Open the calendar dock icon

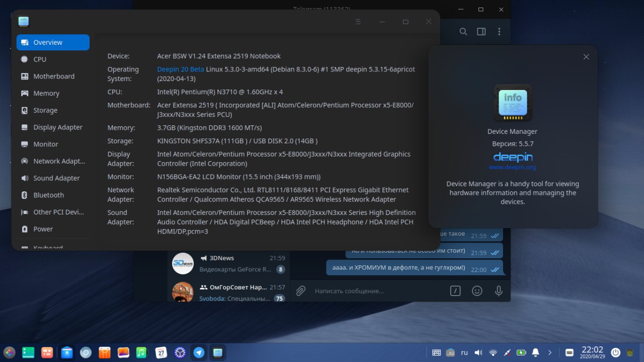click(161, 352)
